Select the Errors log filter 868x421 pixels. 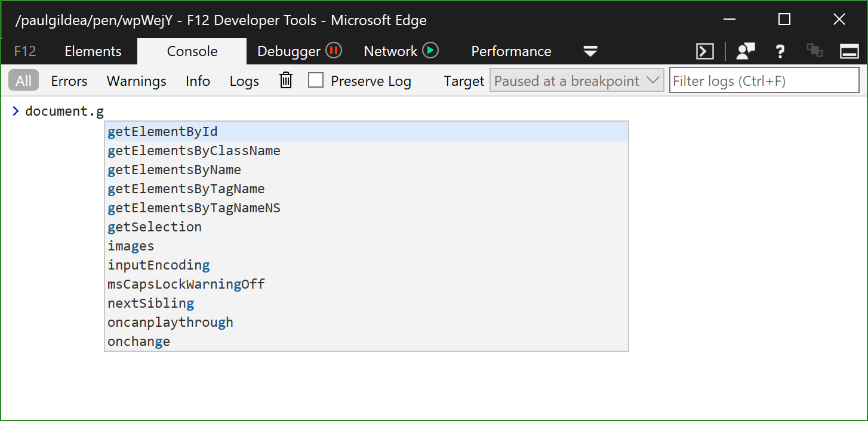[x=69, y=81]
